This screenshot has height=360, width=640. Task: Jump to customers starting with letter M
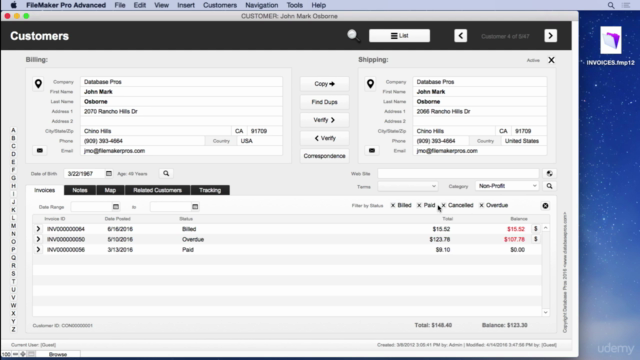point(13,226)
